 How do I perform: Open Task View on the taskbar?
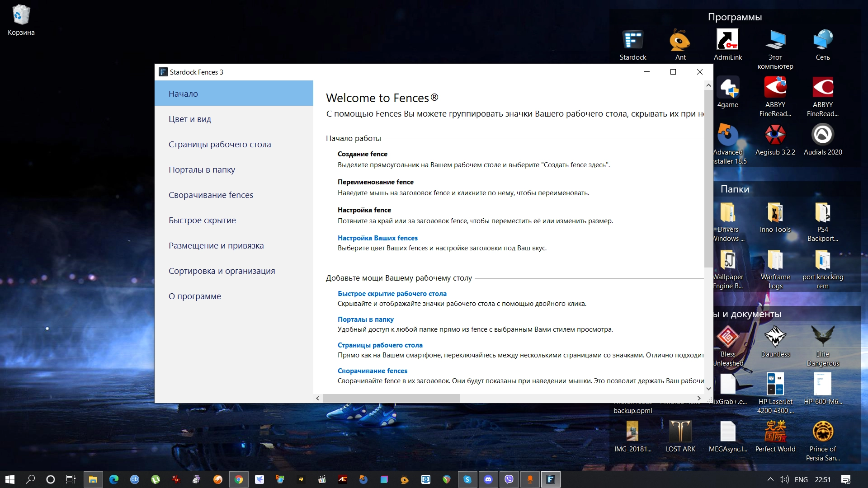[71, 479]
